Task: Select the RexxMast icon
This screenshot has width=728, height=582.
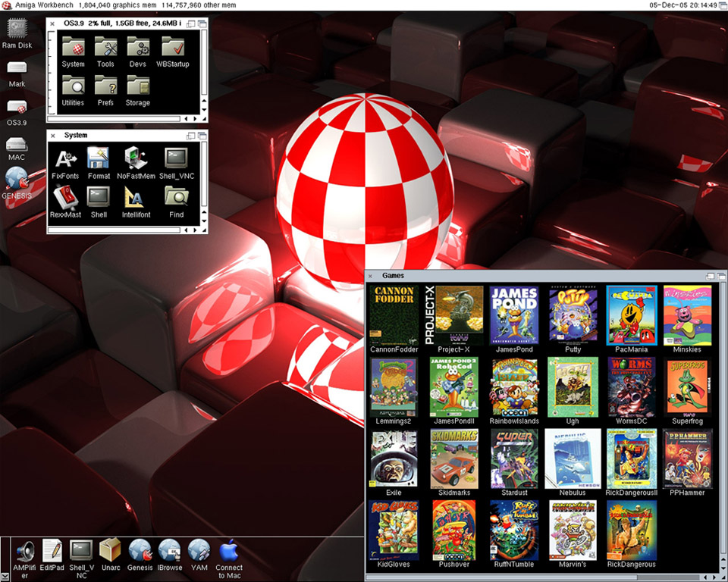Action: point(65,198)
